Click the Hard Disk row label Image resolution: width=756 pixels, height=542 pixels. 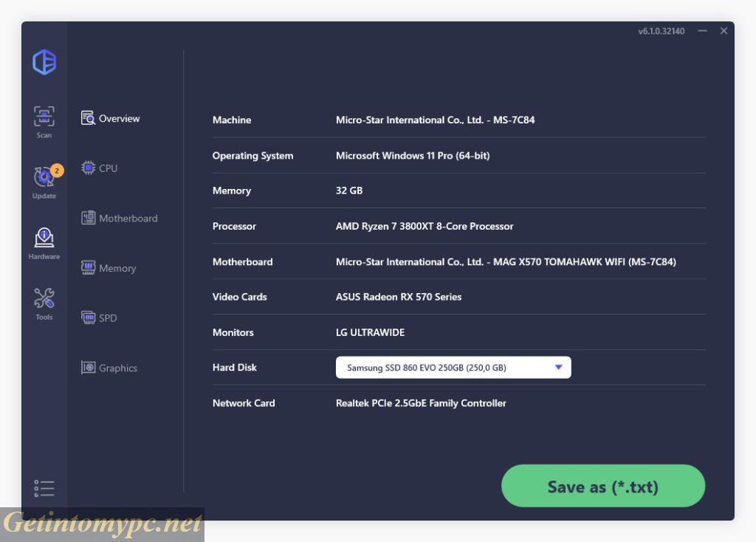click(x=234, y=368)
